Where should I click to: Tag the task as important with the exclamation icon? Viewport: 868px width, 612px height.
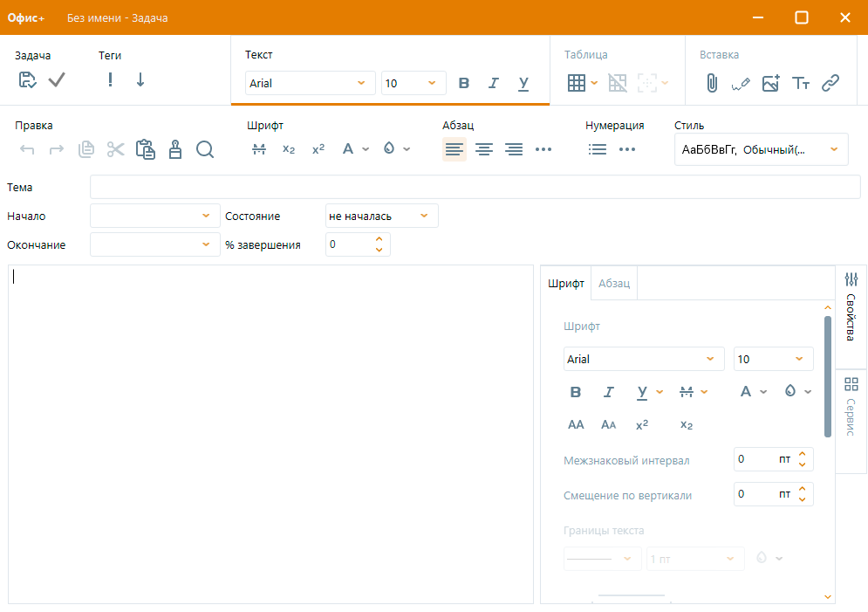[x=110, y=79]
